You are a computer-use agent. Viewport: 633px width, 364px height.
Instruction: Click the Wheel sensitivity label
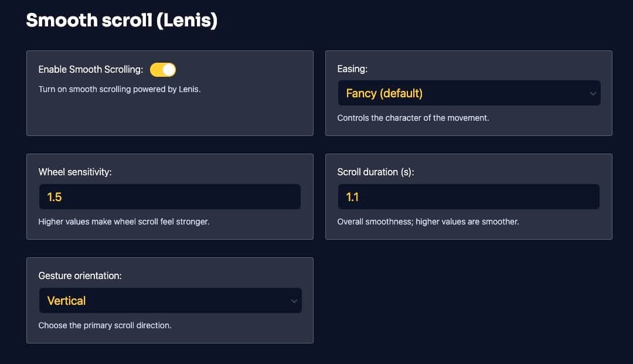(x=75, y=172)
